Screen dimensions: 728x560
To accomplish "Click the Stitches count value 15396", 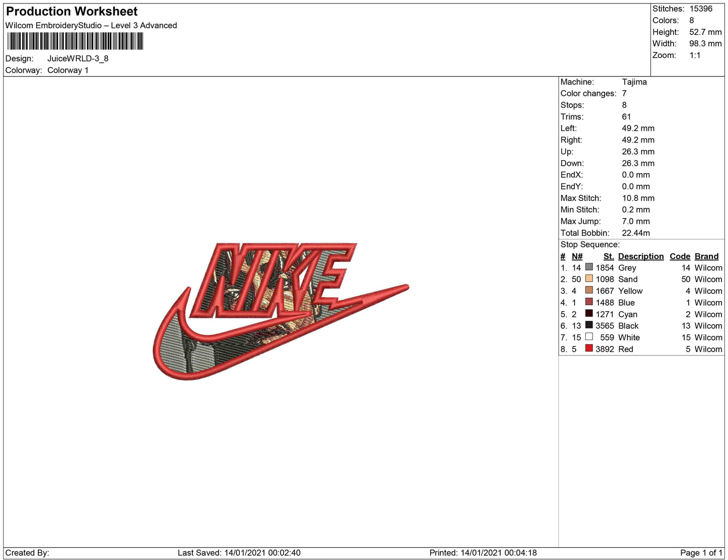I will click(x=701, y=9).
